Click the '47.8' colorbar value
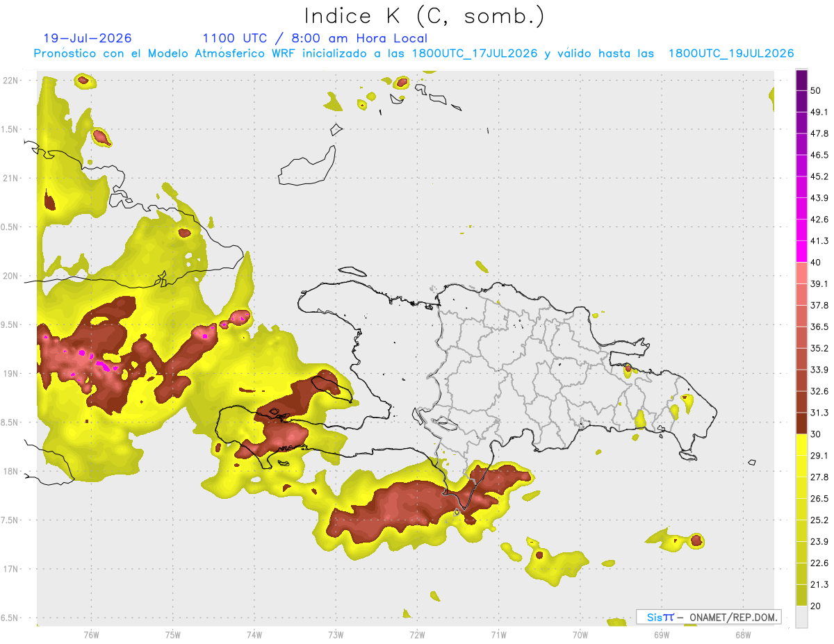Viewport: 834px width, 644px height. click(819, 133)
